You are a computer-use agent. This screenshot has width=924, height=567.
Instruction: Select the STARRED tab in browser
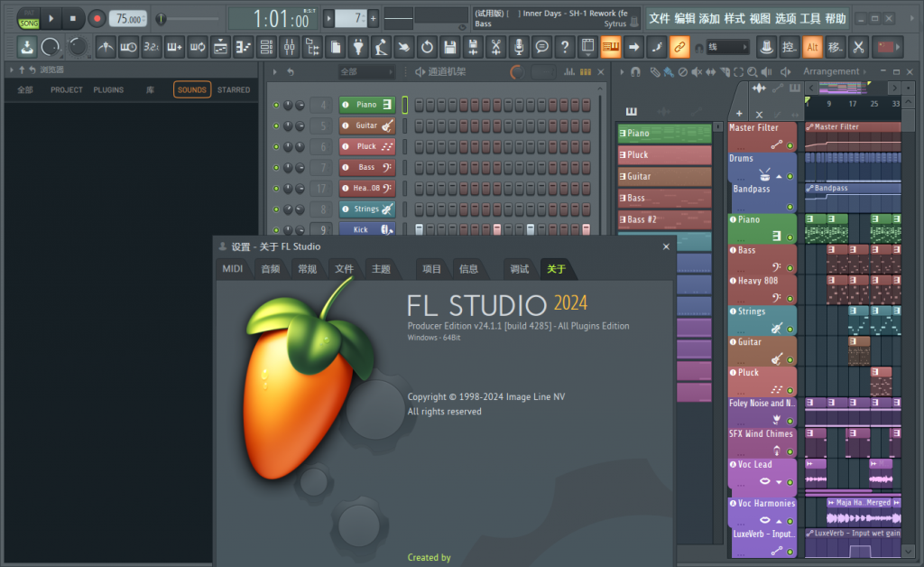pyautogui.click(x=234, y=89)
